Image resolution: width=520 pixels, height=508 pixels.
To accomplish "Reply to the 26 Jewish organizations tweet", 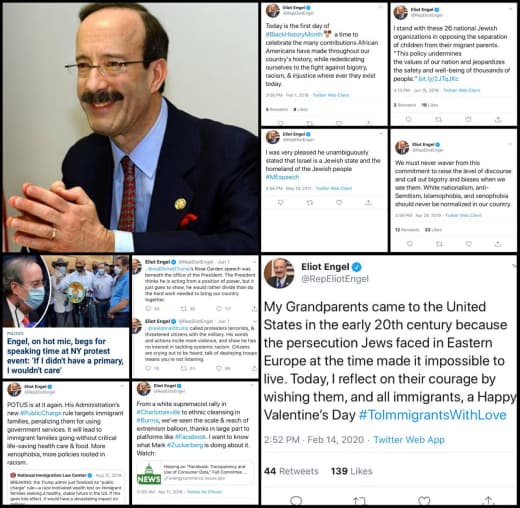I will [x=409, y=119].
